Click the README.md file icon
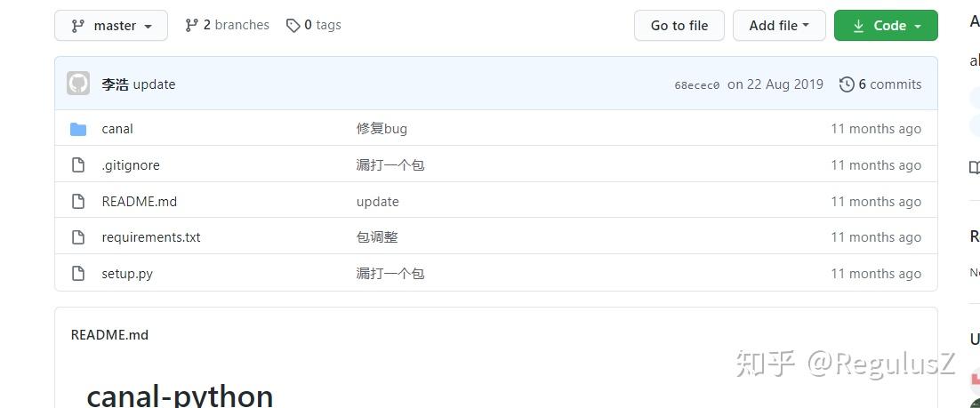The image size is (980, 408). (78, 202)
